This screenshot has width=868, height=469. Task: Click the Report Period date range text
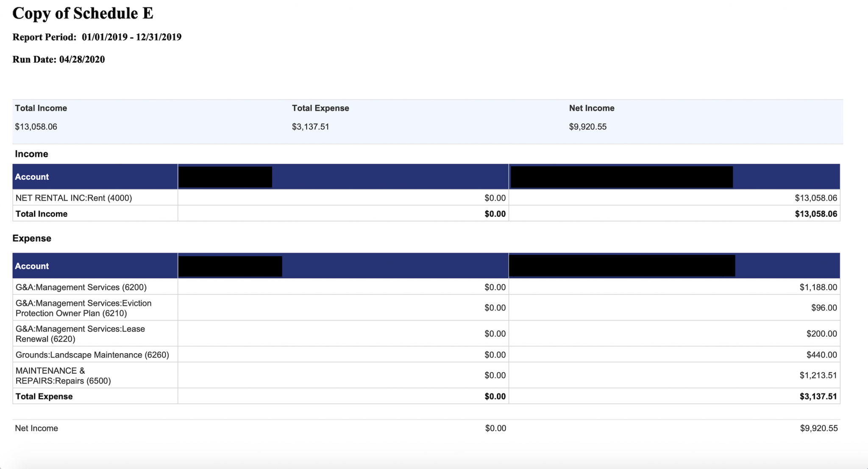[131, 37]
